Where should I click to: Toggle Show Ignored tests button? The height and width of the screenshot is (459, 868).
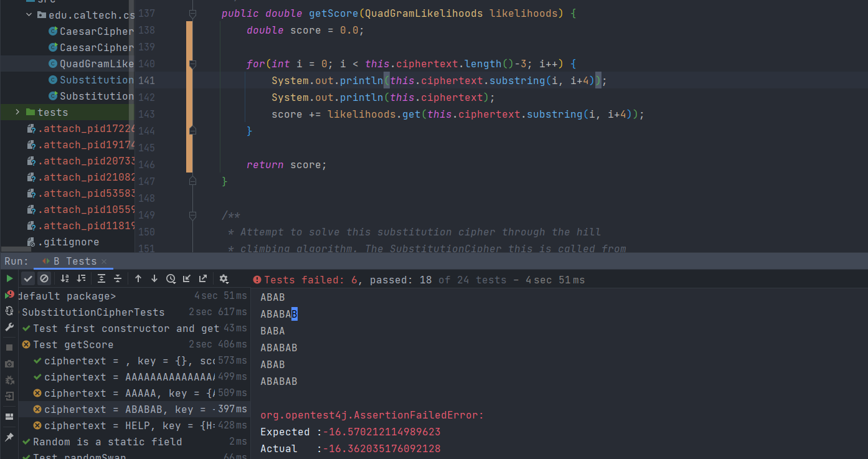click(44, 279)
